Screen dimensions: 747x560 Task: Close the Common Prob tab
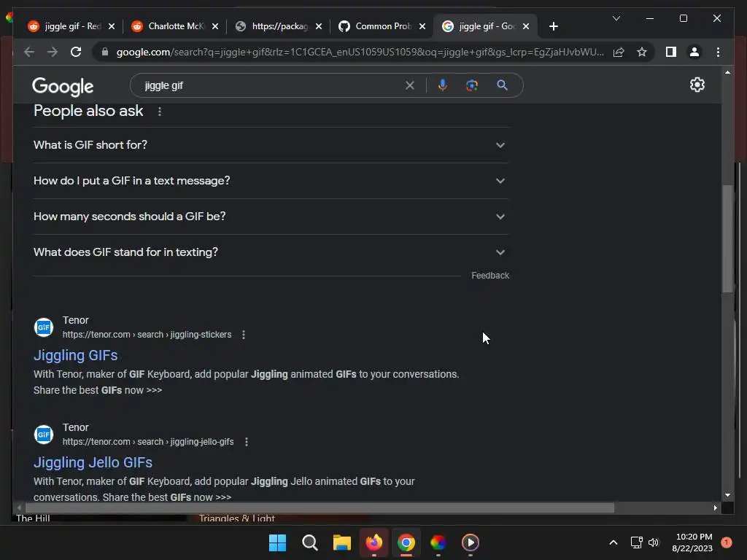point(422,26)
